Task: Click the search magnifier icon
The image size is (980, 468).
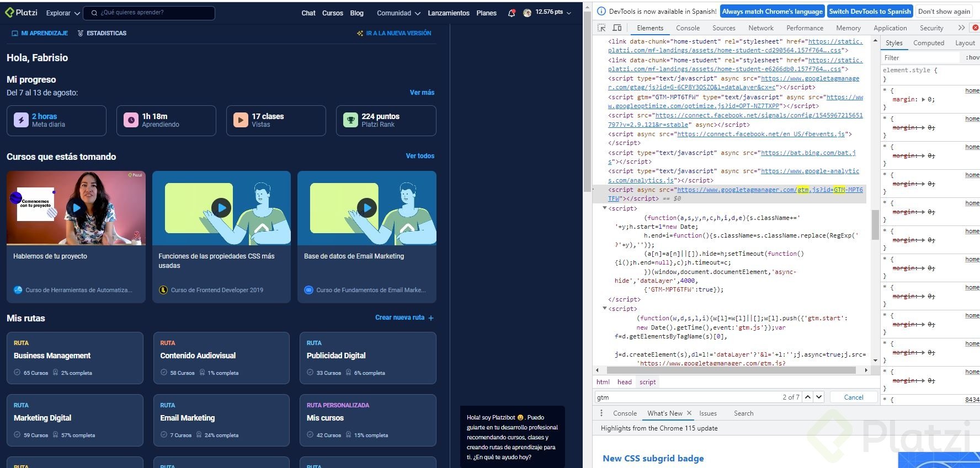Action: (x=94, y=13)
